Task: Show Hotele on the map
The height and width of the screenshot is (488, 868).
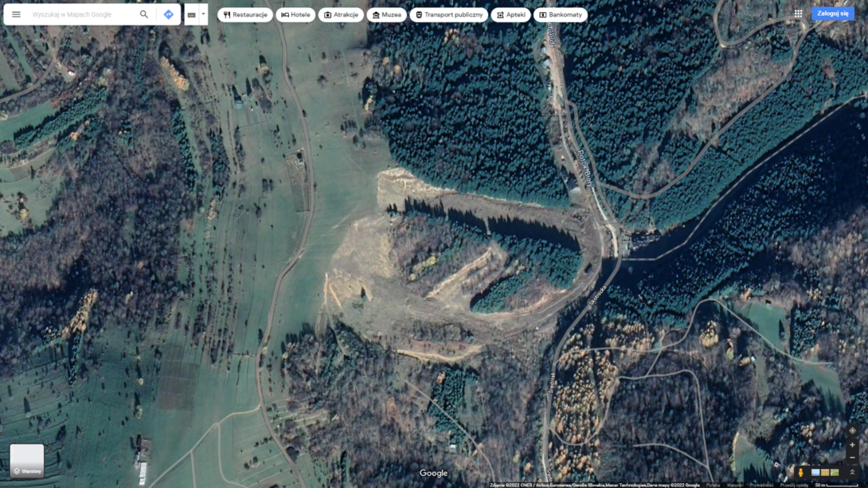Action: coord(295,15)
